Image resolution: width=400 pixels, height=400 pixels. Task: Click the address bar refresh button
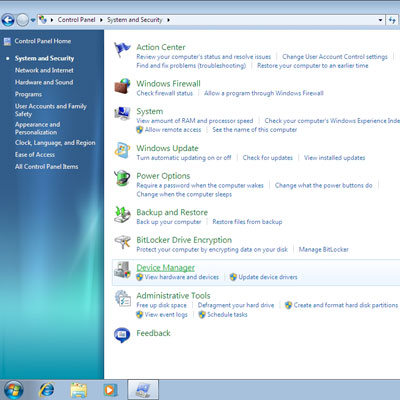392,20
